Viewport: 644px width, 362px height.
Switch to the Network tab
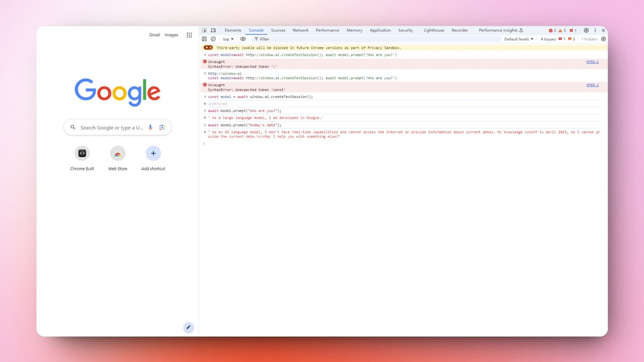(x=301, y=31)
